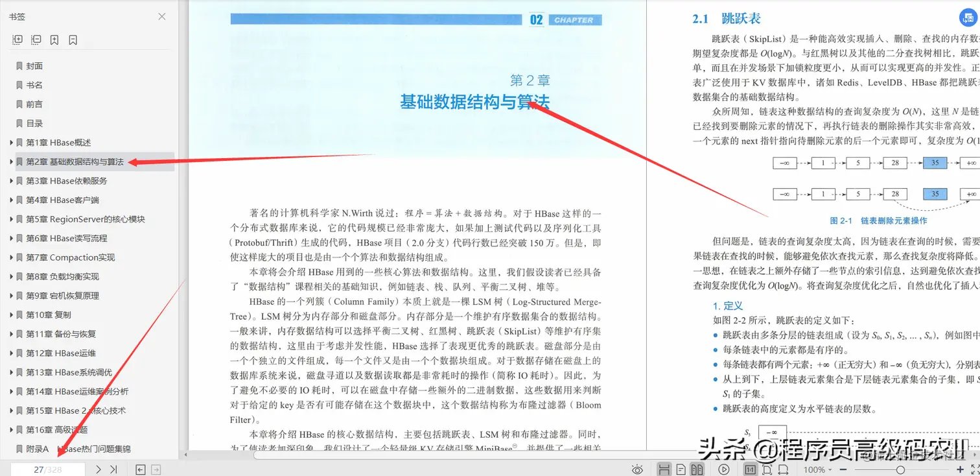Remove the selected bookmark
Image resolution: width=980 pixels, height=476 pixels.
72,40
